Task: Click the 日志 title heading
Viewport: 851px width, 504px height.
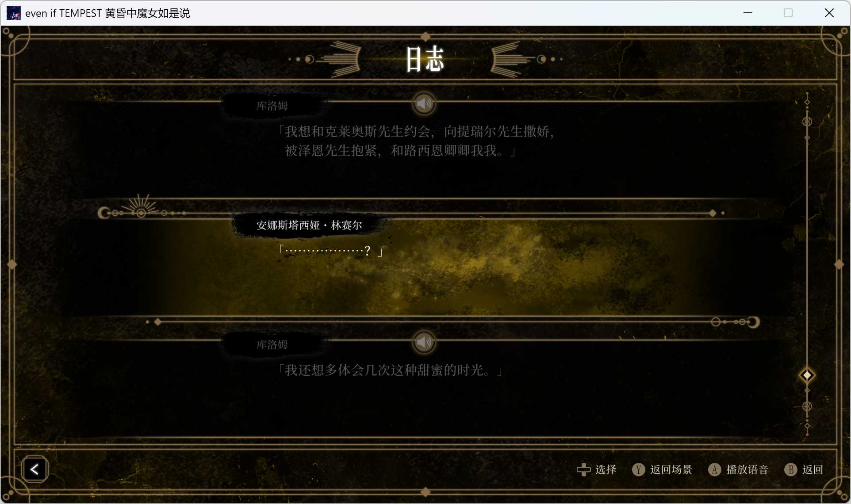Action: point(425,59)
